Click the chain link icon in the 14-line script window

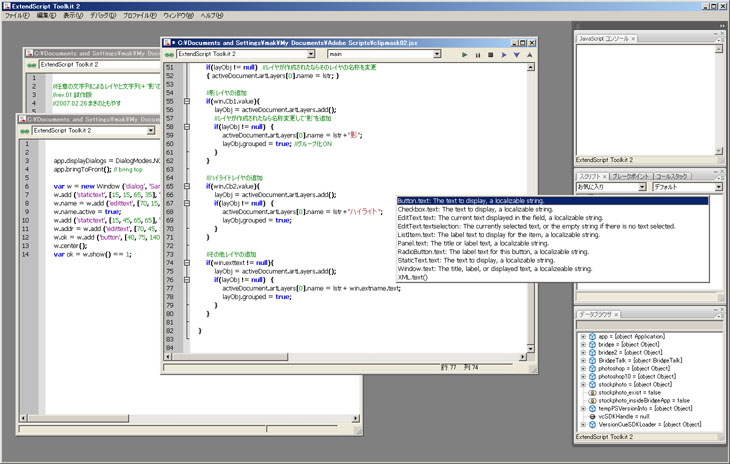(25, 131)
